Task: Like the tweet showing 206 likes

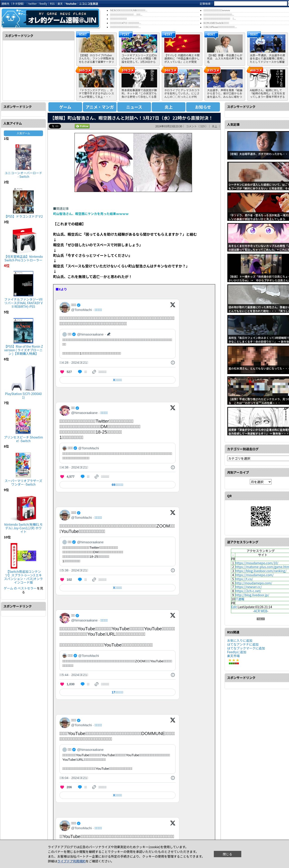Action: point(62,787)
